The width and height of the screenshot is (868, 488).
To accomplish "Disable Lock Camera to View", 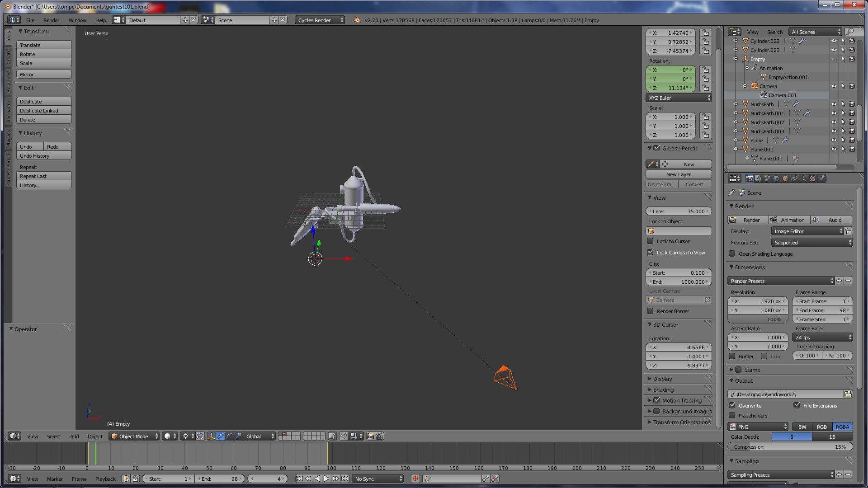I will point(651,252).
